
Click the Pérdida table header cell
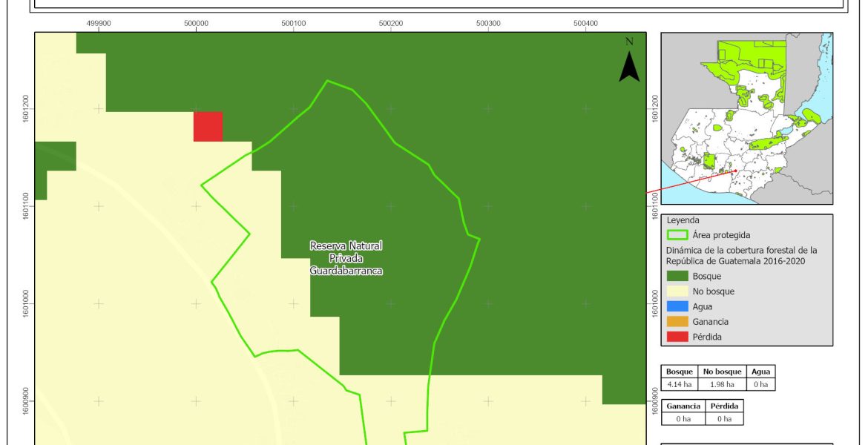(724, 406)
